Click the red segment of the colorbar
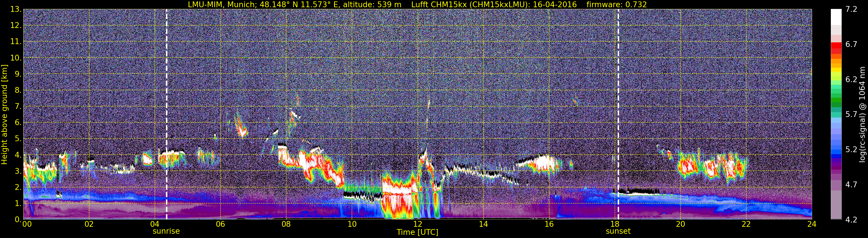 click(836, 45)
